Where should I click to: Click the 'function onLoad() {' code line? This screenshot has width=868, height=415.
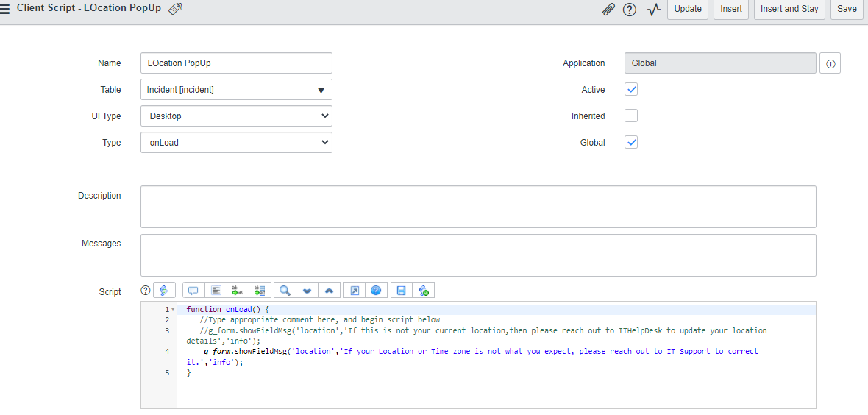pyautogui.click(x=227, y=309)
